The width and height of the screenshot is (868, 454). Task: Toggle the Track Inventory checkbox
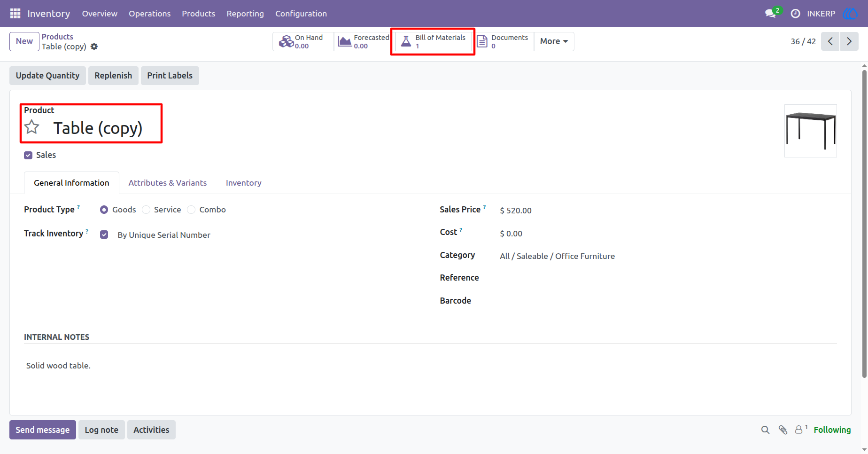tap(104, 235)
